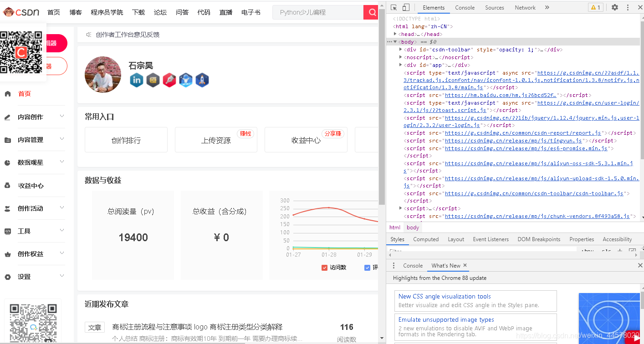Expand the 创作权益 sidebar menu
Image resolution: width=644 pixels, height=344 pixels.
coord(62,253)
